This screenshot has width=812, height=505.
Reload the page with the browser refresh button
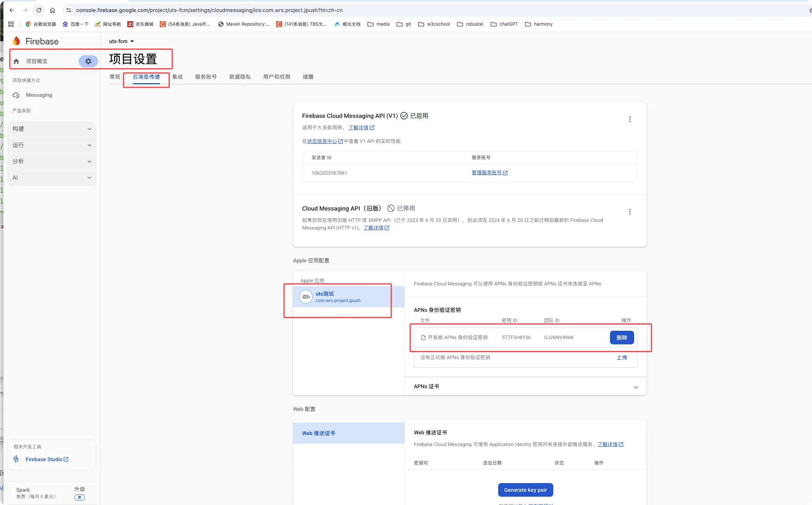39,10
